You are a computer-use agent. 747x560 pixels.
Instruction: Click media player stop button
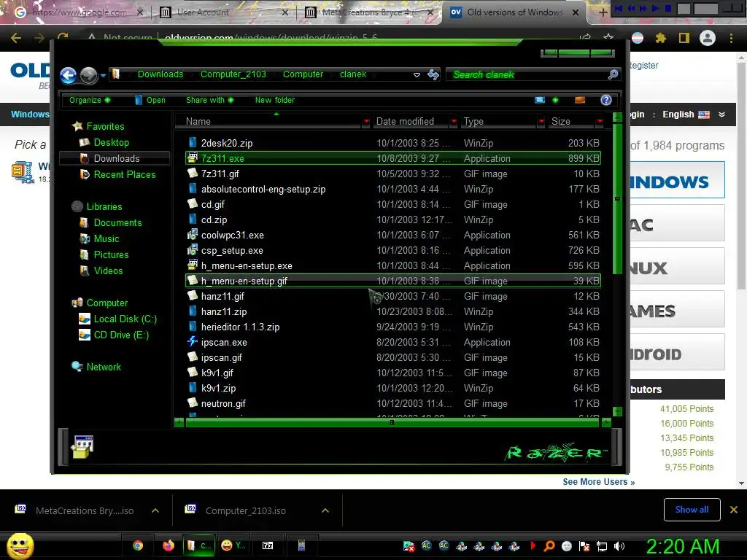pos(668,8)
